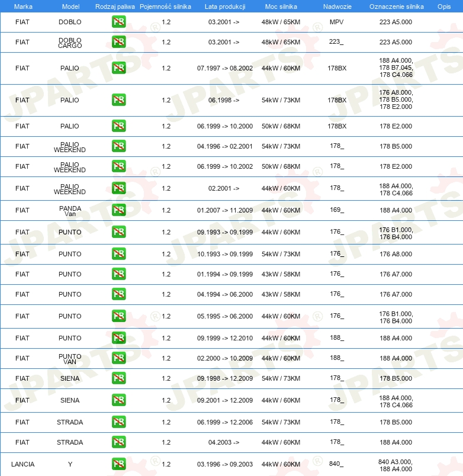This screenshot has height=476, width=463.
Task: Click the date range 06.1999 -> 10.2002
Action: 224,166
